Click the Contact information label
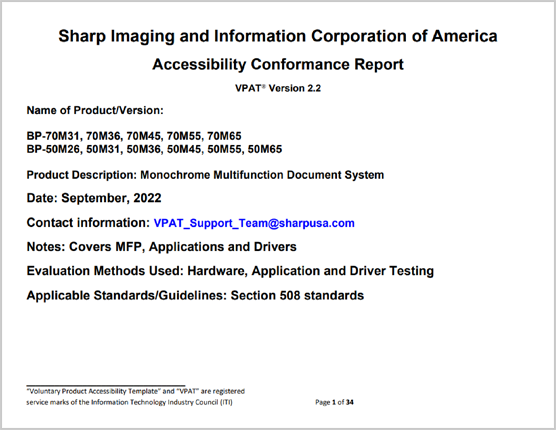556x430 pixels. coord(88,223)
